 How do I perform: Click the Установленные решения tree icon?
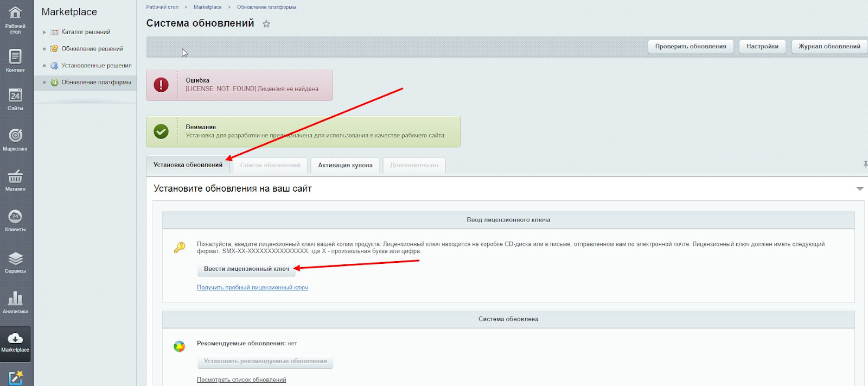54,66
